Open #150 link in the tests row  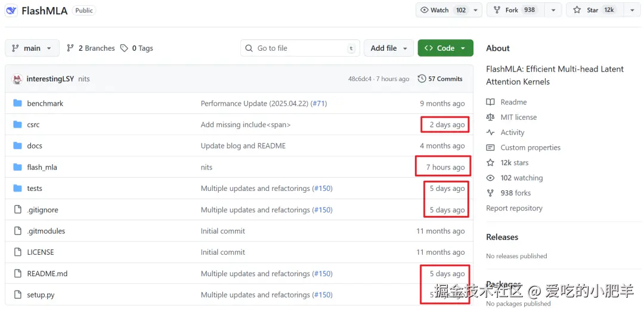[x=323, y=189]
